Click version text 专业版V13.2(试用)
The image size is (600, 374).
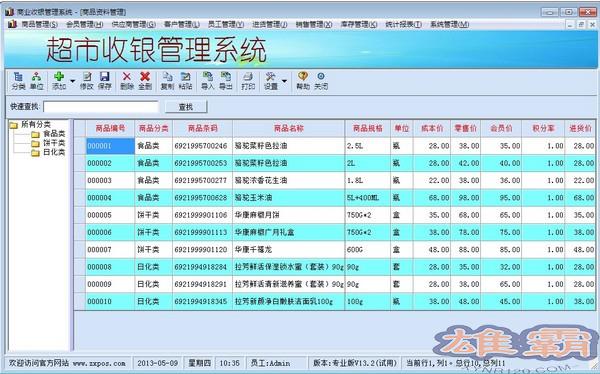(x=364, y=363)
